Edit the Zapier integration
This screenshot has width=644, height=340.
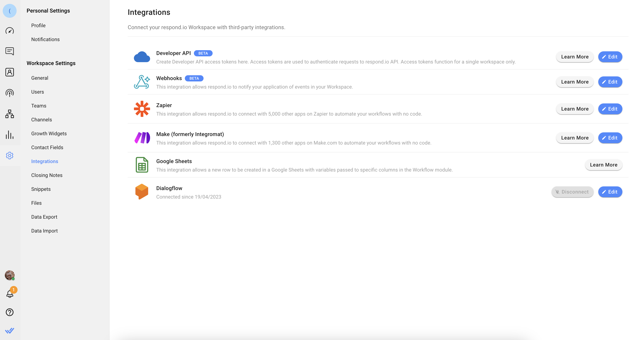610,109
